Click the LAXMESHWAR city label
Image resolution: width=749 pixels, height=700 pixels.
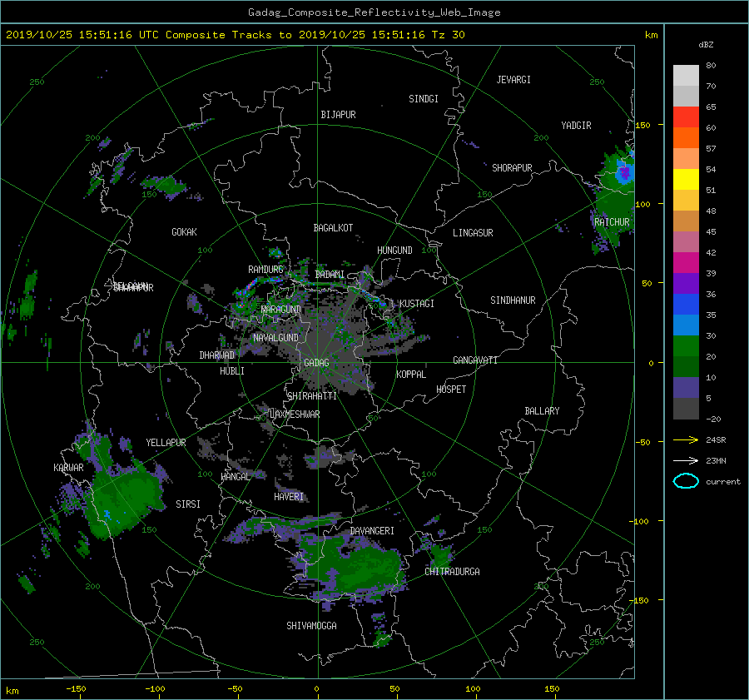295,415
